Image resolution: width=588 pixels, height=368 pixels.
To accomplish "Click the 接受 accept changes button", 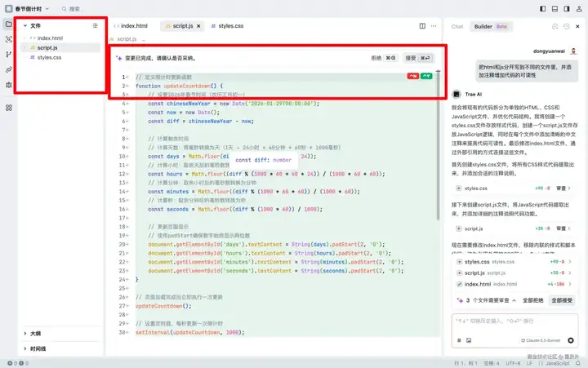I will pyautogui.click(x=418, y=58).
